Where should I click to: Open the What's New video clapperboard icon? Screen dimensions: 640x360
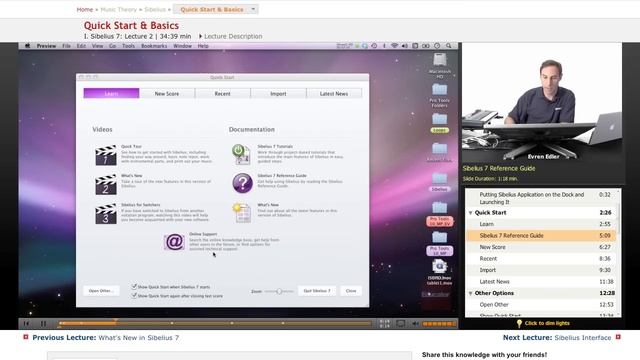(106, 184)
